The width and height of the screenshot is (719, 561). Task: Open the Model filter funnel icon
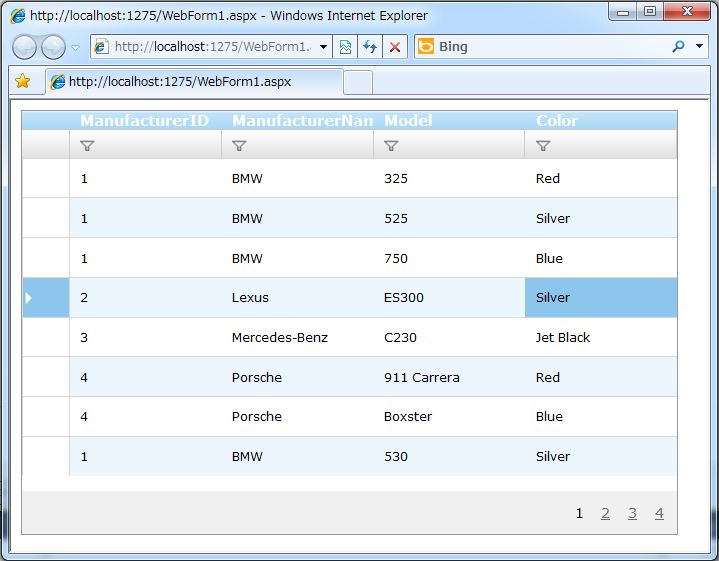391,146
